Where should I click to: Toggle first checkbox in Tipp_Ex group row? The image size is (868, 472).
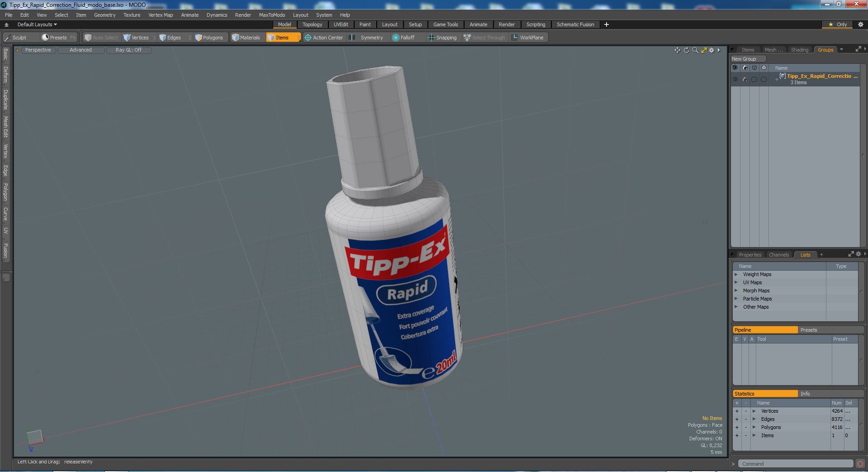click(x=754, y=79)
